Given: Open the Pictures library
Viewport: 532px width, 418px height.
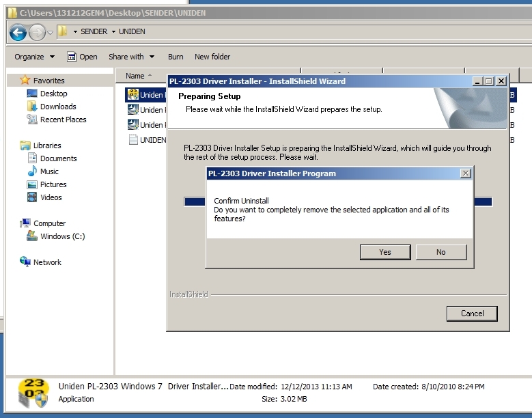Looking at the screenshot, I should 53,184.
